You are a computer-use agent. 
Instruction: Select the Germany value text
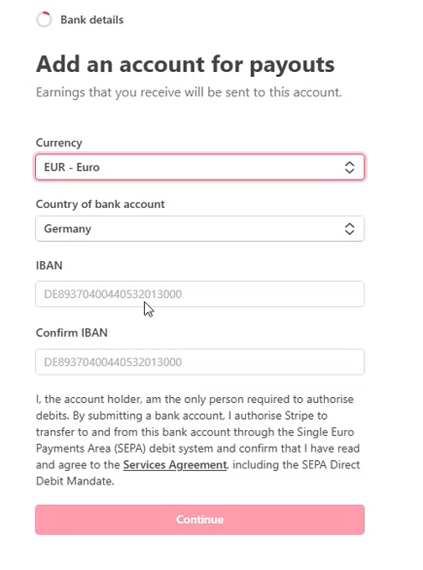tap(68, 229)
